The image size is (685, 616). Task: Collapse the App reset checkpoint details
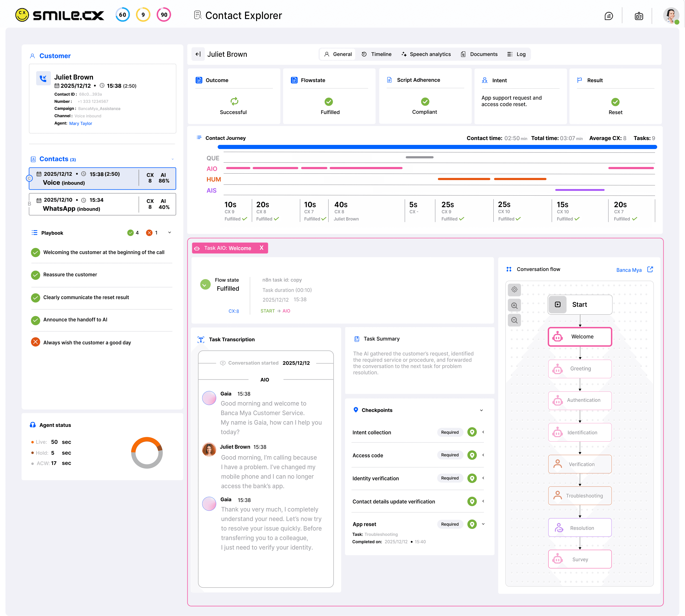click(x=483, y=524)
